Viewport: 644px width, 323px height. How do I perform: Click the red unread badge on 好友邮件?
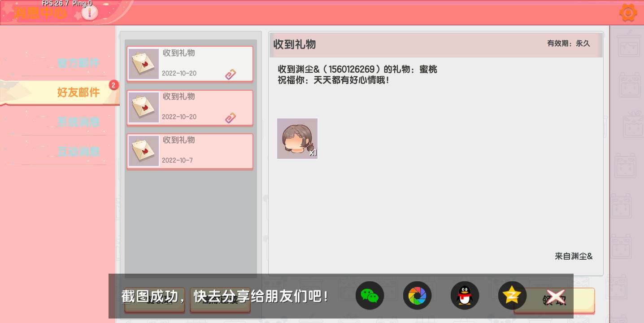[x=114, y=85]
